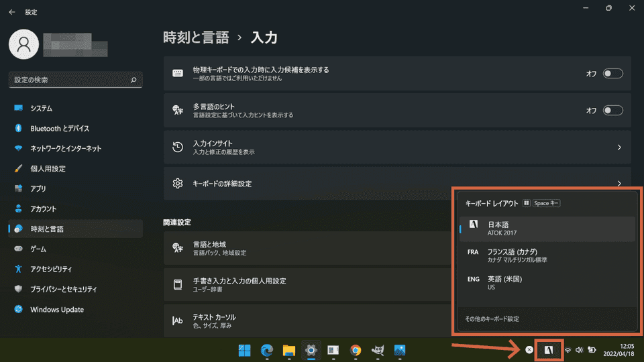
Task: Go to アクセシビリティ settings
Action: (76, 269)
